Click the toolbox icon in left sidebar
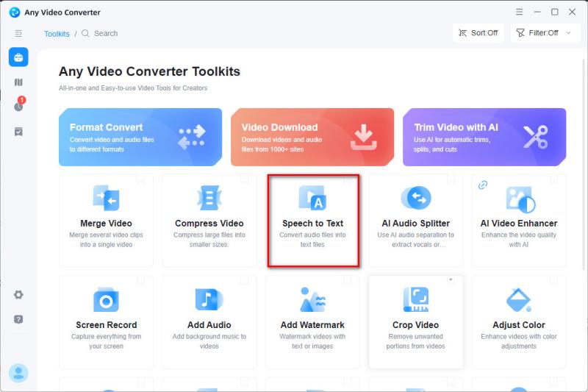 pos(18,57)
